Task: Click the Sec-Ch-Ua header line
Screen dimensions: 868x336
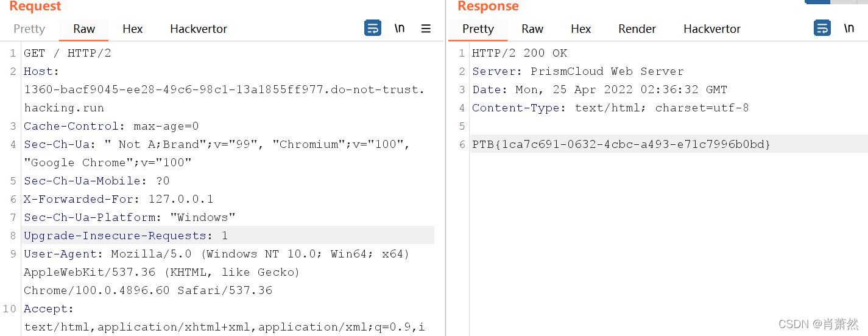Action: pyautogui.click(x=217, y=144)
